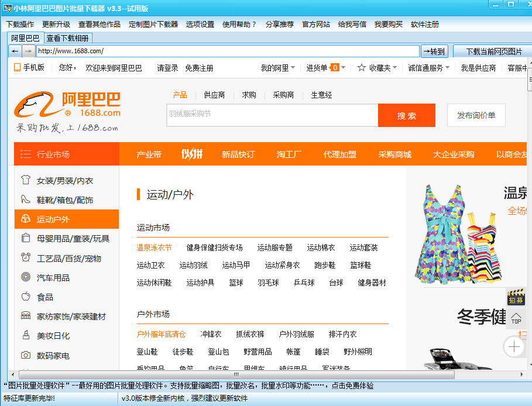Screen dimensions: 532x406
Task: Click the 发布询价单 button
Action: pyautogui.click(x=476, y=115)
